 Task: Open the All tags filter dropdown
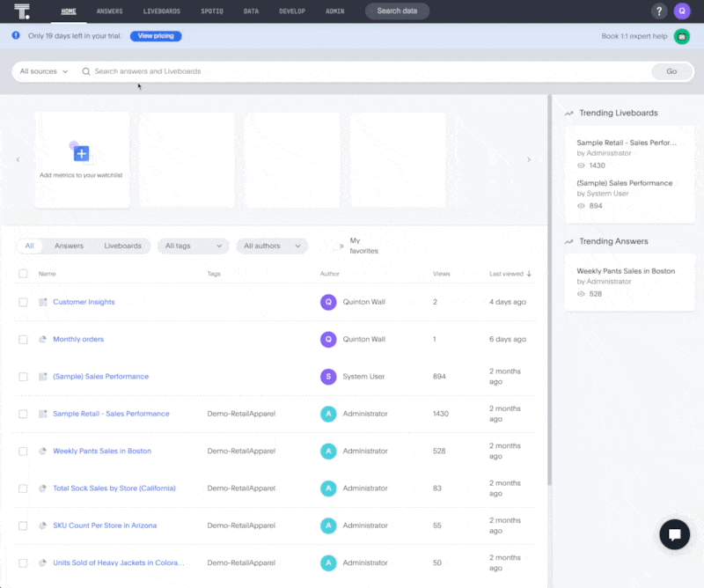point(194,246)
